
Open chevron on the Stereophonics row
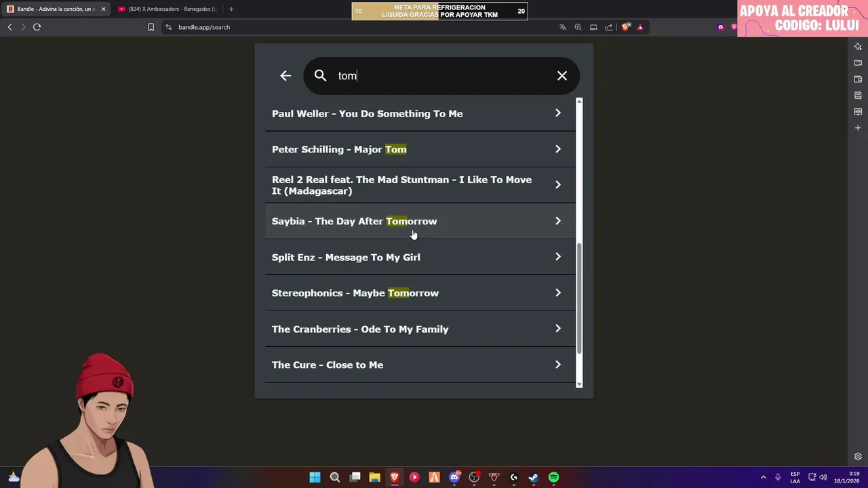(x=558, y=293)
